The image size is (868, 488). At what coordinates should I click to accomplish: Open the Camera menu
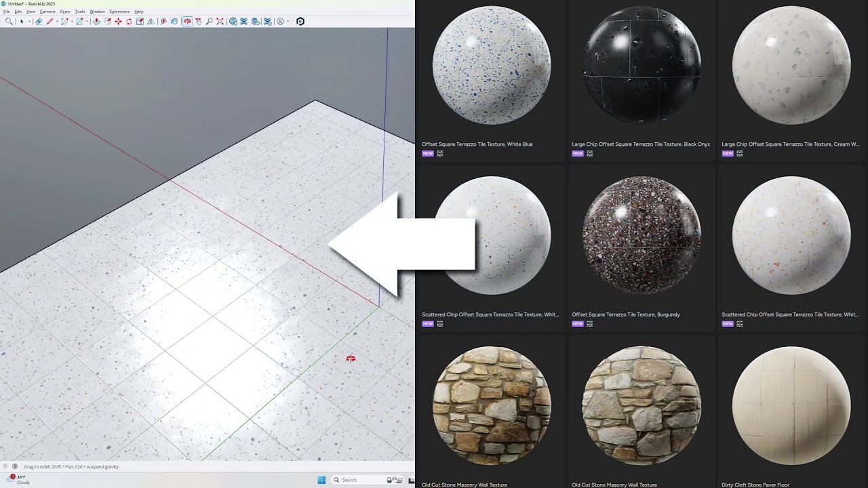tap(47, 12)
